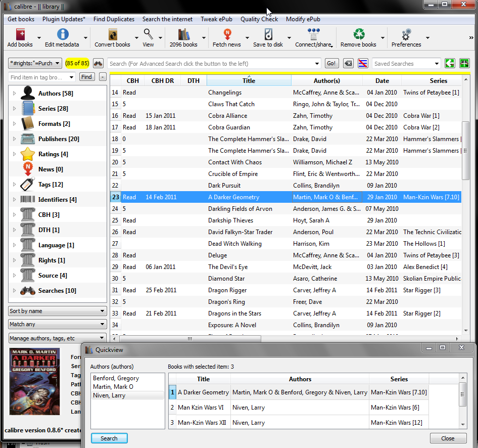Click the Authors silhouette icon in tag browser

28,93
